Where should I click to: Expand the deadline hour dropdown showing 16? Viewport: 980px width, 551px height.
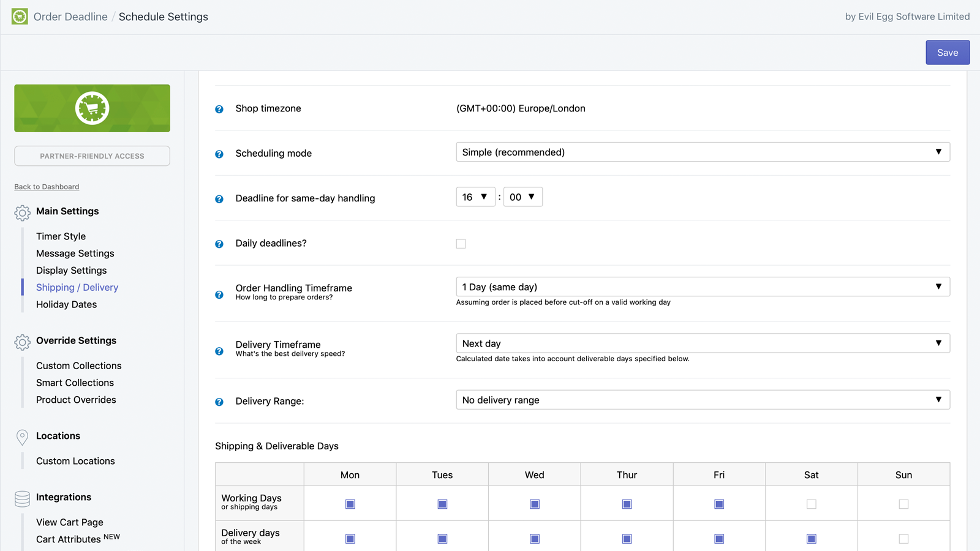point(475,197)
